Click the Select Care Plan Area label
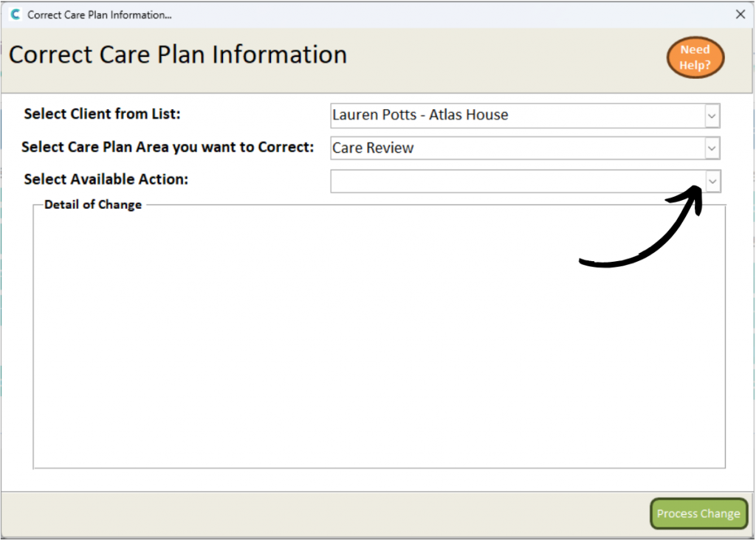 (x=168, y=147)
